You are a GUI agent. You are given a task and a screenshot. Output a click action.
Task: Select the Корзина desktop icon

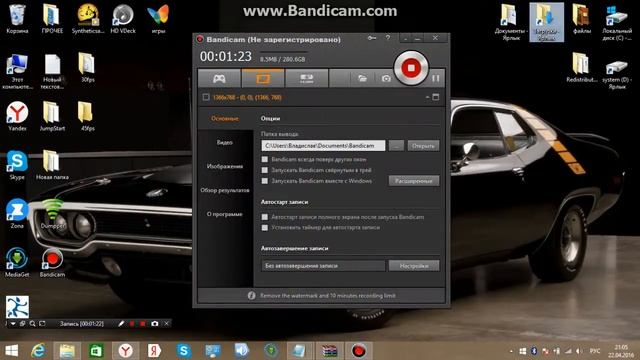(17, 19)
